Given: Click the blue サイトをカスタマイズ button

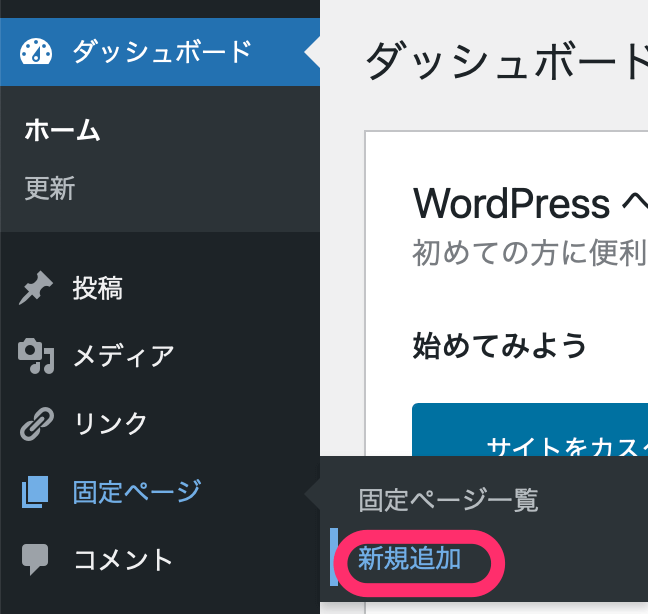Looking at the screenshot, I should [x=530, y=430].
